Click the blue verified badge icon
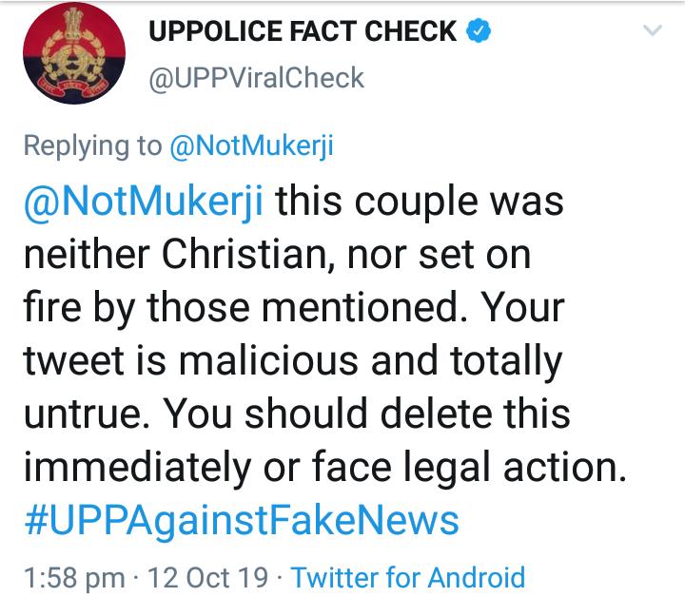 click(x=479, y=30)
